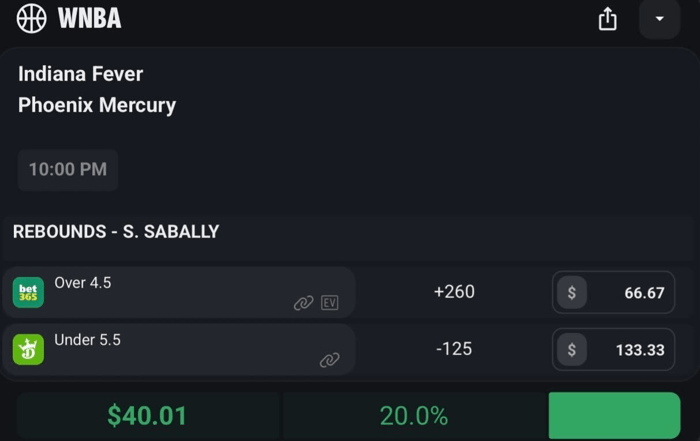Click the 20.0% percentage box
Image resolution: width=700 pixels, height=441 pixels.
(413, 416)
